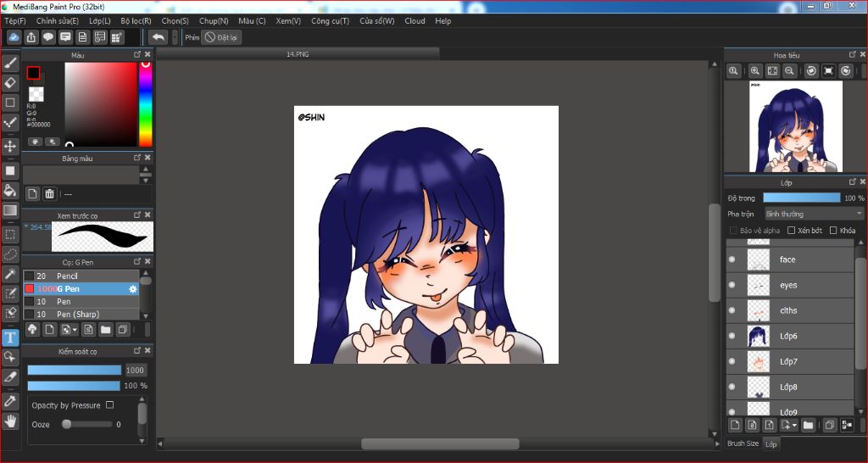Select the Pen (Sharp) brush
Screen dimensions: 868x463
click(x=81, y=314)
